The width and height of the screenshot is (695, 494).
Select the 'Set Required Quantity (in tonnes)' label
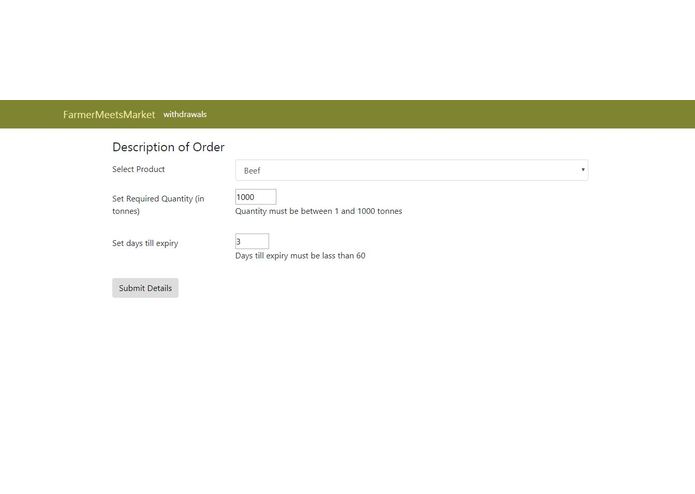(158, 205)
